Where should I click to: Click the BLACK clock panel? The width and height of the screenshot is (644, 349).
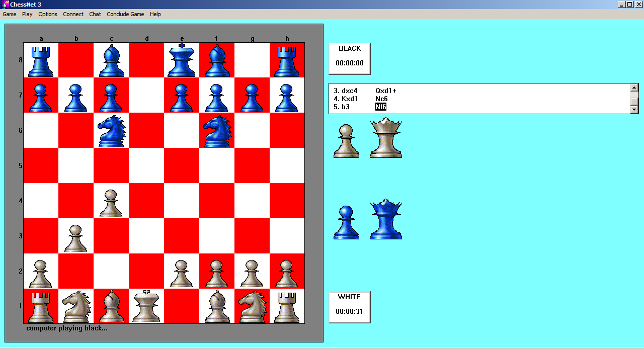350,58
